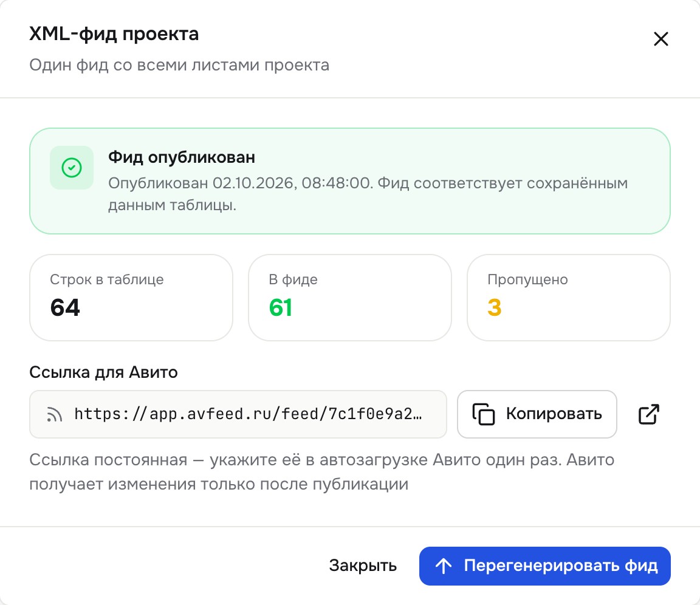Click the Копировать button
The width and height of the screenshot is (700, 605).
point(537,414)
